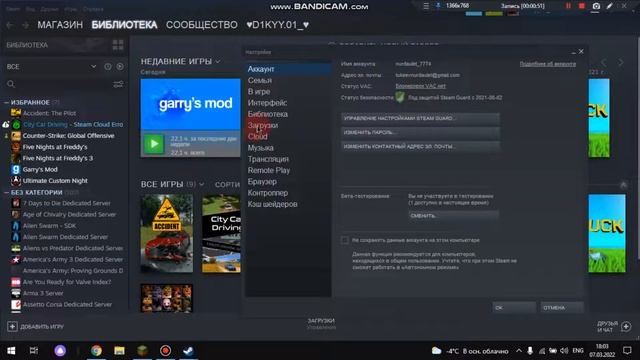640x360 pixels.
Task: Open File Explorer from taskbar
Action: click(119, 351)
